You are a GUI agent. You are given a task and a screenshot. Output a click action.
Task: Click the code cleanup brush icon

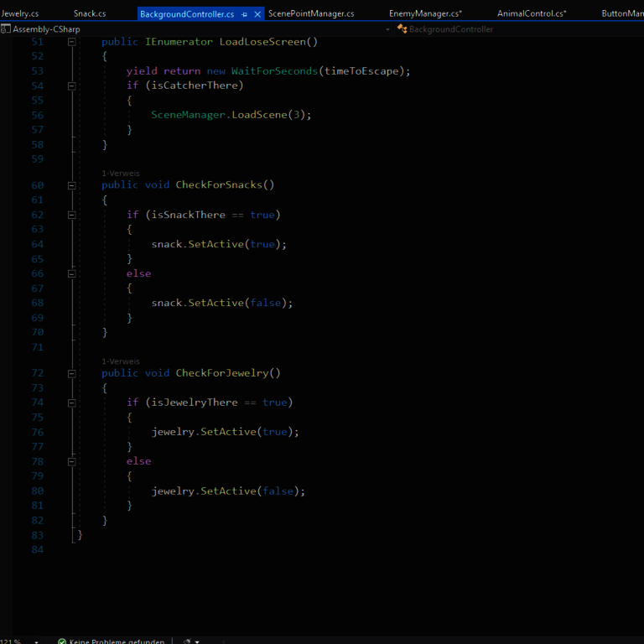point(186,641)
